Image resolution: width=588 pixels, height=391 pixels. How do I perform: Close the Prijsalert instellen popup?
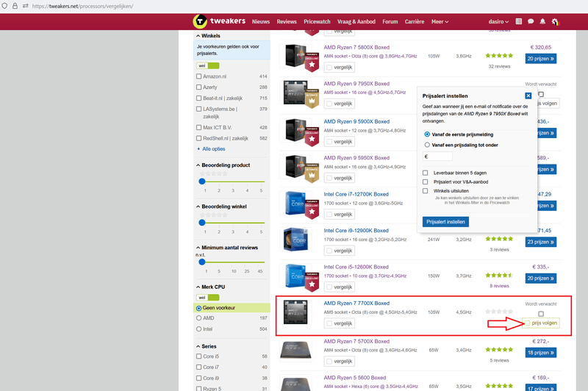coord(528,96)
